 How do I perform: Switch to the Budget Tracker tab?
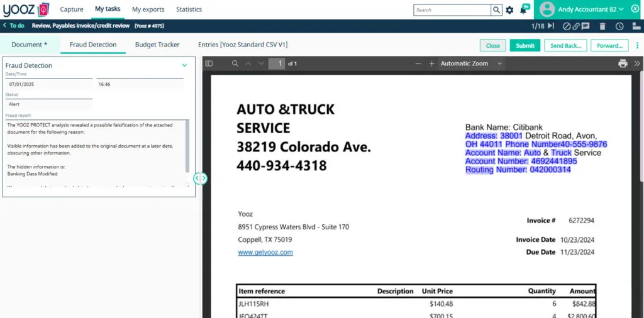pyautogui.click(x=157, y=45)
